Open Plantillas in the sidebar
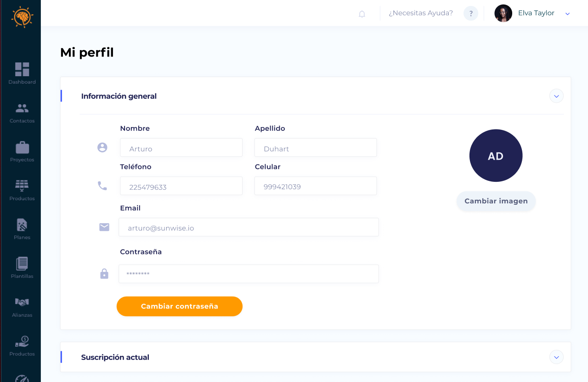This screenshot has width=588, height=382. click(x=22, y=264)
